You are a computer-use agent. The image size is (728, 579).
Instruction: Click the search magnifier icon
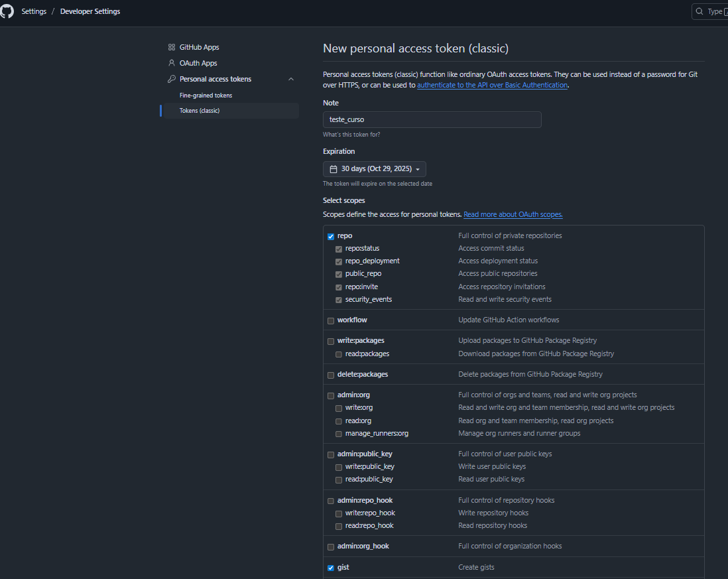pos(699,11)
